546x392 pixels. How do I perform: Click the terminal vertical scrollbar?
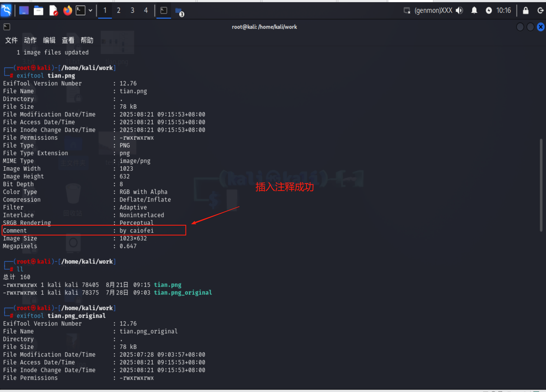pos(541,185)
